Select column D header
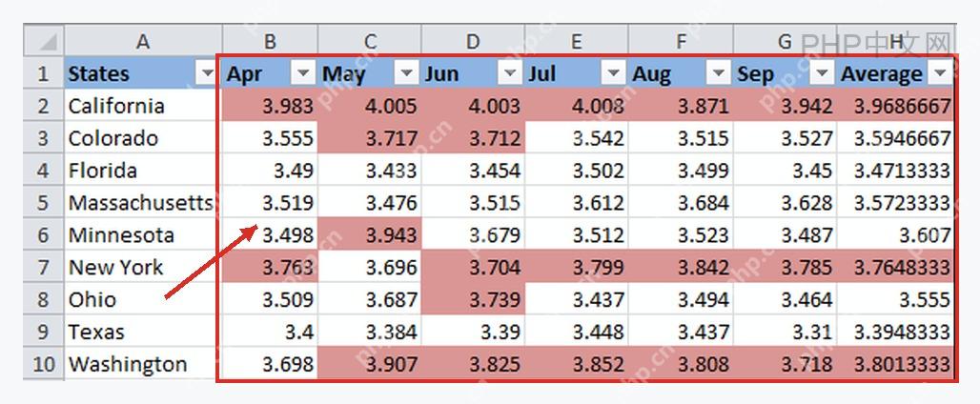The height and width of the screenshot is (404, 980). point(473,41)
